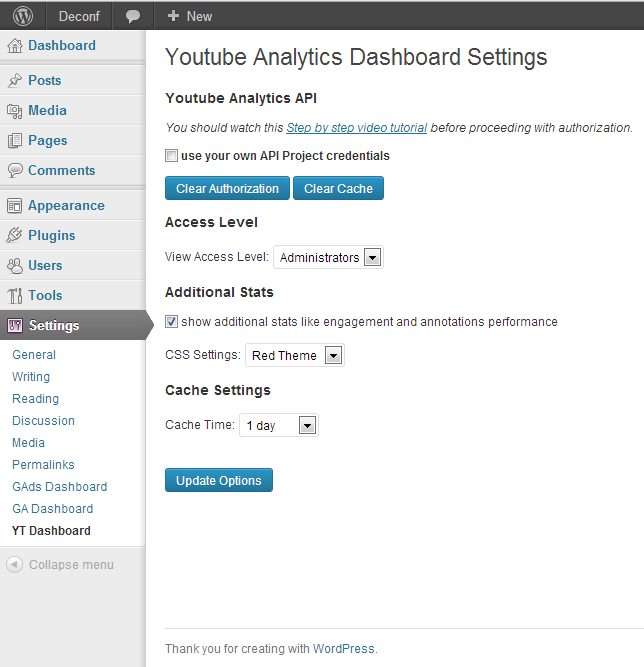Open top-level Media menu label
Viewport: 644px width, 667px height.
[47, 111]
